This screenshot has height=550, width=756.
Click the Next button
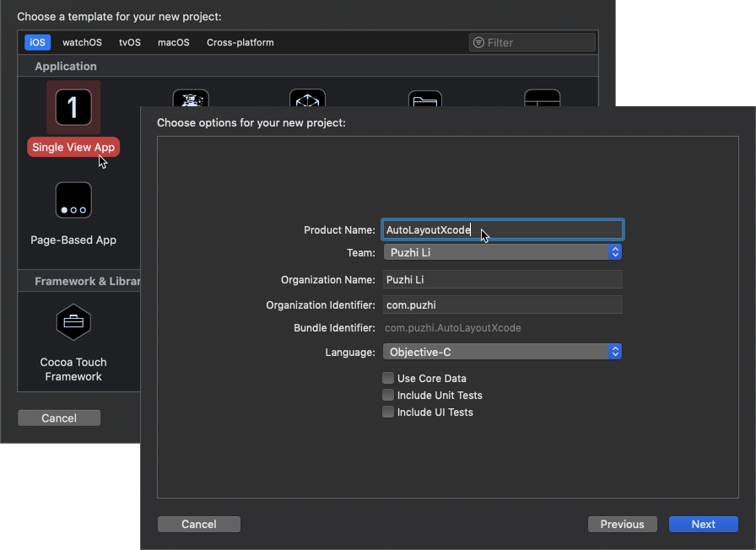pos(703,524)
